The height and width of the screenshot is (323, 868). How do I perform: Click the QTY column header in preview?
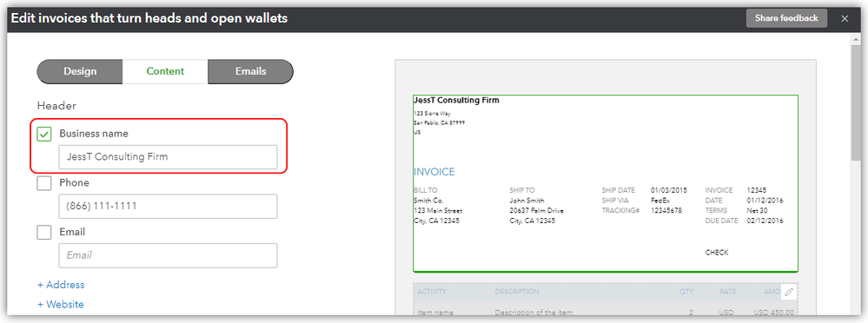point(687,292)
